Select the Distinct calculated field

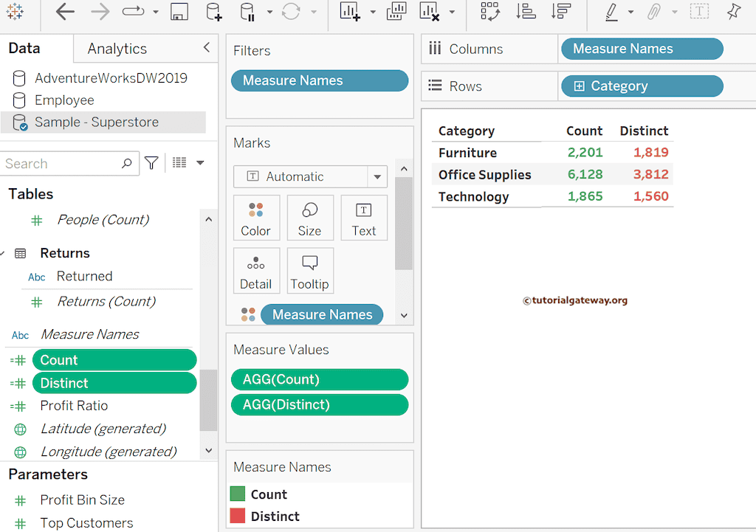114,383
